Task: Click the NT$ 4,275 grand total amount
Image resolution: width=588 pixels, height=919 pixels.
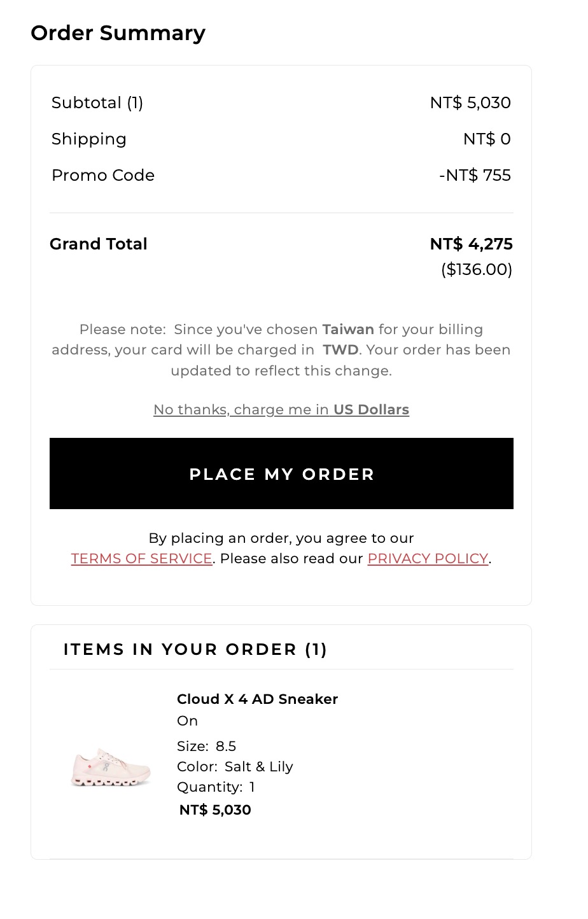Action: coord(472,244)
